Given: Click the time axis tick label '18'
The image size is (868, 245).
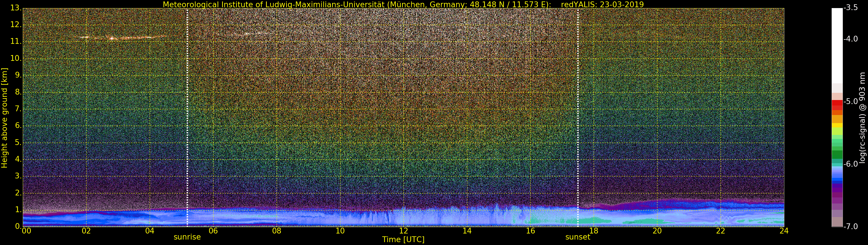Looking at the screenshot, I should [594, 231].
